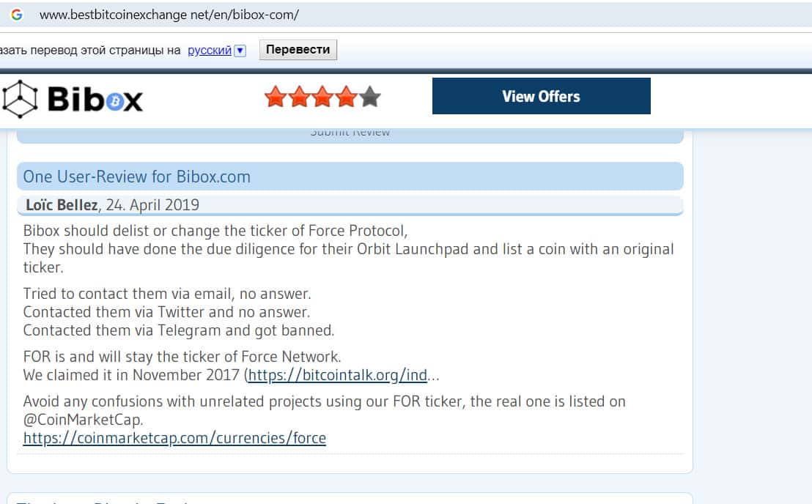812x504 pixels.
Task: Click the gray fifth rating star
Action: pyautogui.click(x=370, y=97)
